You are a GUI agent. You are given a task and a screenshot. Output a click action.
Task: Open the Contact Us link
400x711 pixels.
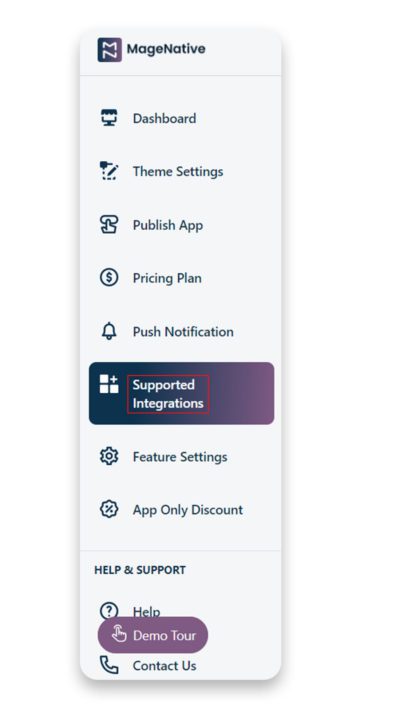click(x=165, y=666)
